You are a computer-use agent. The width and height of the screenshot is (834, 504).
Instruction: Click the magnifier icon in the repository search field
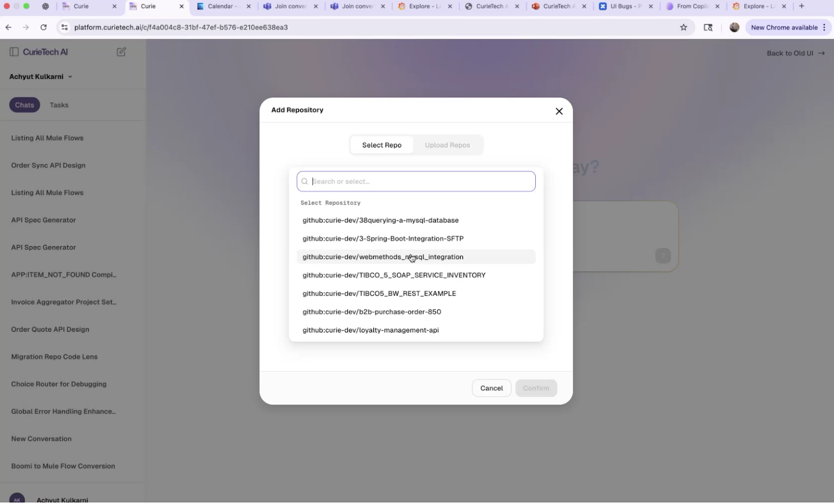point(305,181)
